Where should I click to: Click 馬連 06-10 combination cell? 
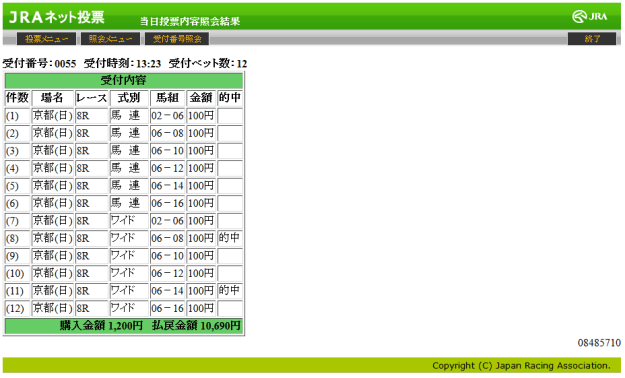click(167, 151)
